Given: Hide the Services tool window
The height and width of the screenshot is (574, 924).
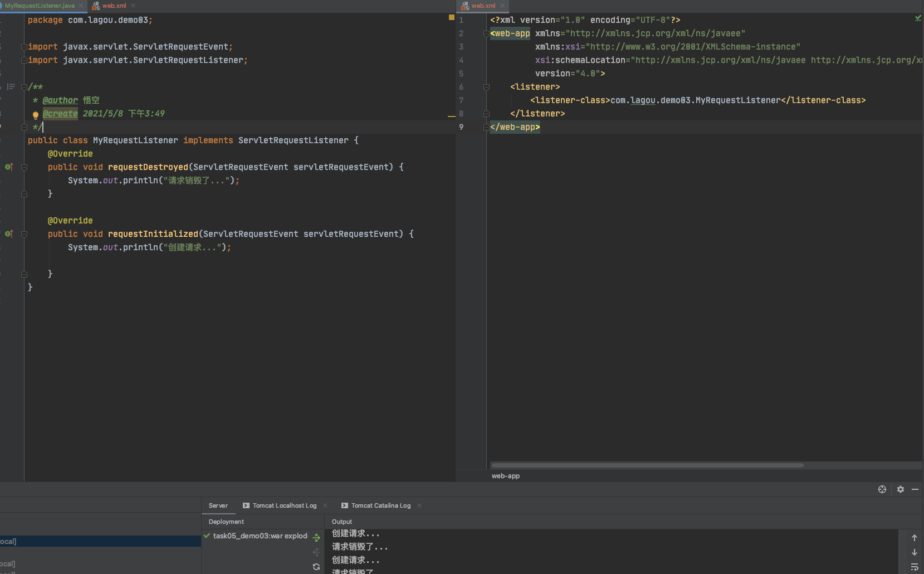Looking at the screenshot, I should tap(915, 489).
